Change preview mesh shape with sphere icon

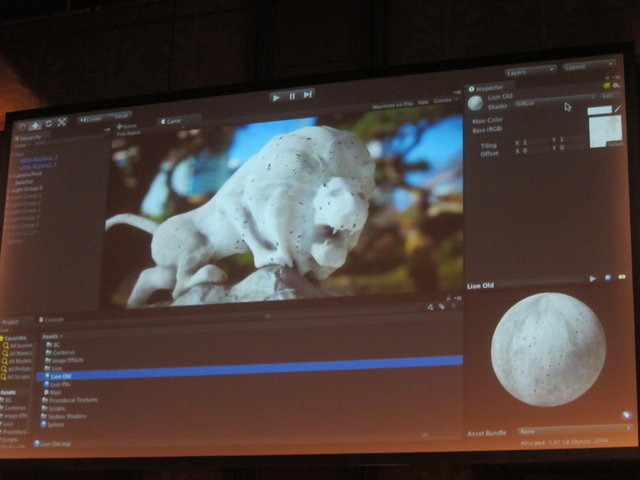pyautogui.click(x=608, y=278)
